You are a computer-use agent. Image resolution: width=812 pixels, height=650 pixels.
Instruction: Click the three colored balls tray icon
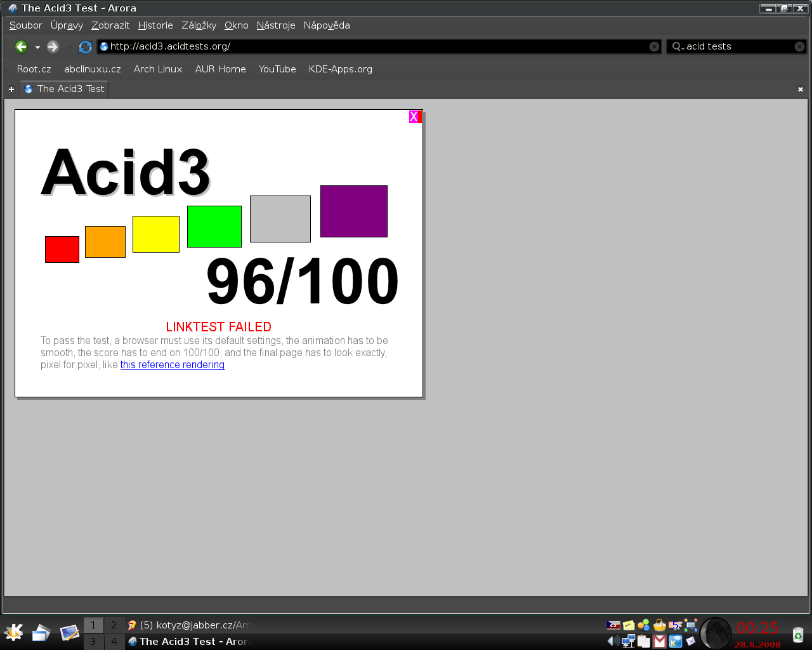coord(644,625)
